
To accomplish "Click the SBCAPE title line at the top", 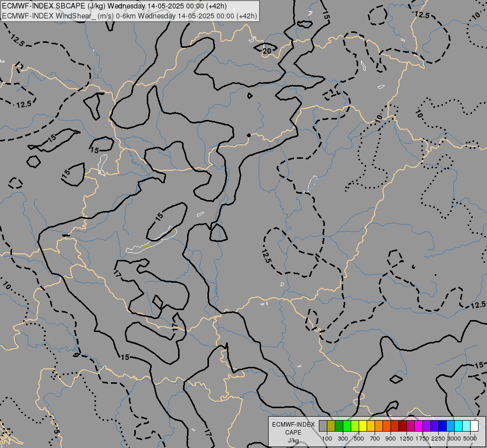I will [114, 6].
